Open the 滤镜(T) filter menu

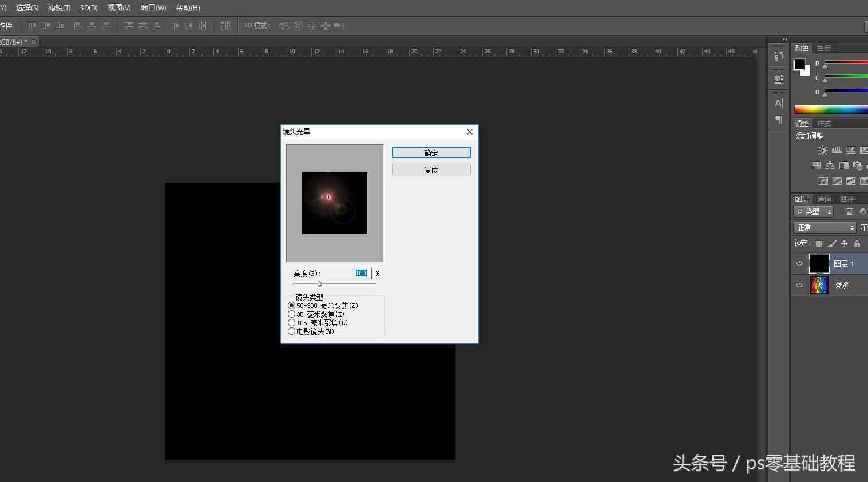point(59,8)
